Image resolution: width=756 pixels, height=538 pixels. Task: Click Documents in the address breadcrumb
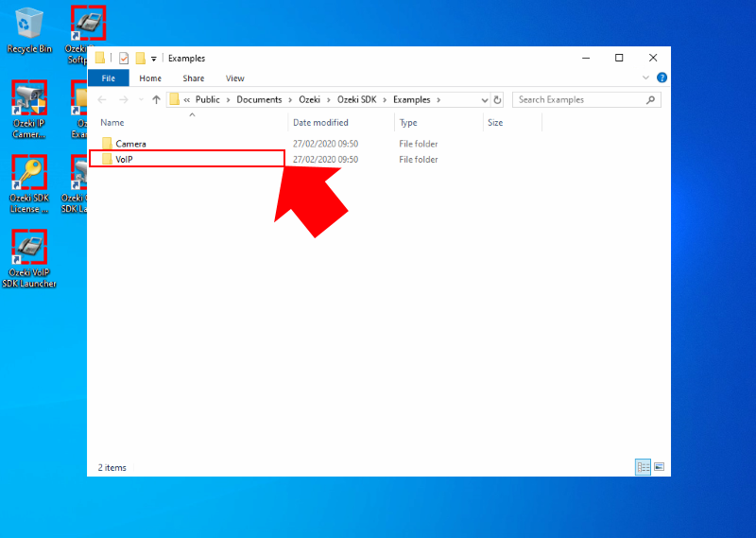tap(259, 100)
